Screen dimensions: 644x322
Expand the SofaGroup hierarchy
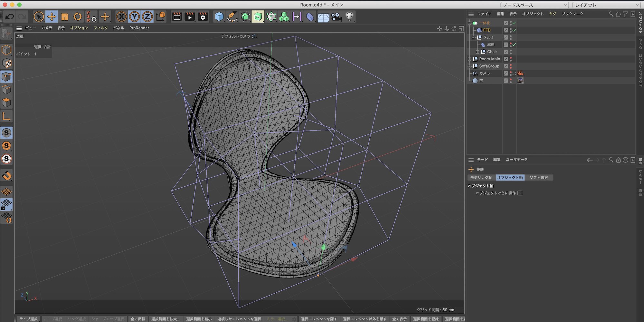[x=469, y=66]
